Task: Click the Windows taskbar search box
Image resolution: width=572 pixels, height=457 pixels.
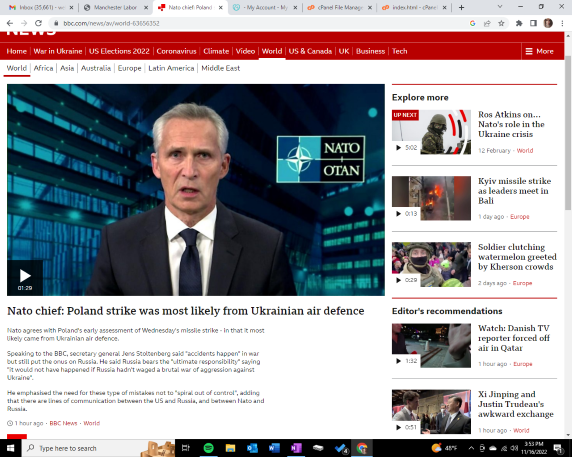Action: pos(98,448)
